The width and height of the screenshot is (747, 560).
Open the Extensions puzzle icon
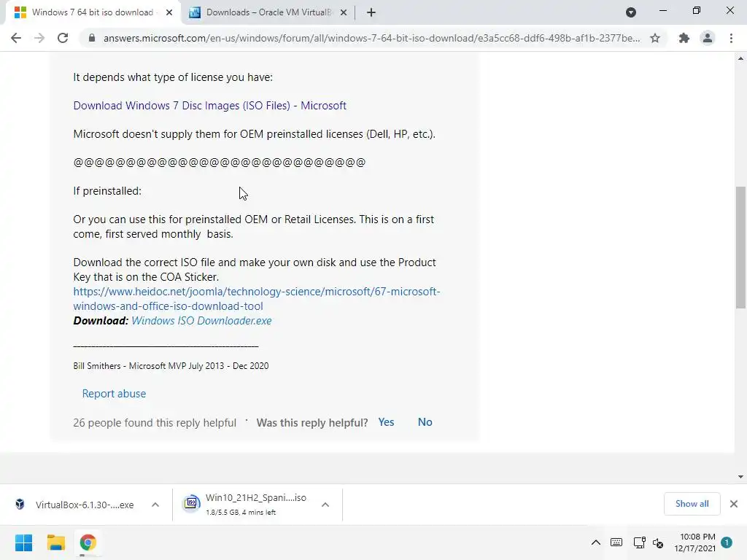coord(684,38)
